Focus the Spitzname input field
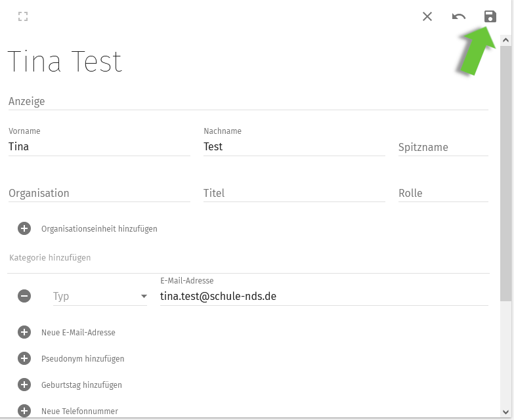 pos(443,147)
